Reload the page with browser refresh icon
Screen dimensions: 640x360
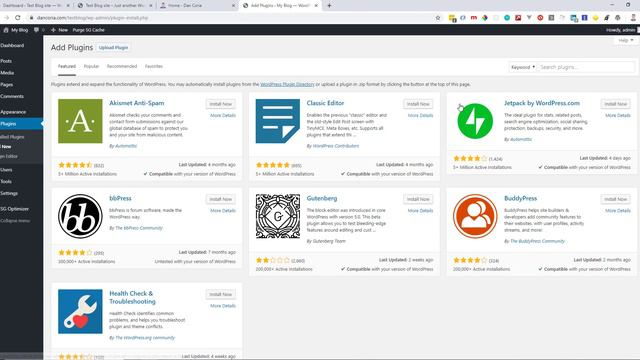[x=18, y=18]
